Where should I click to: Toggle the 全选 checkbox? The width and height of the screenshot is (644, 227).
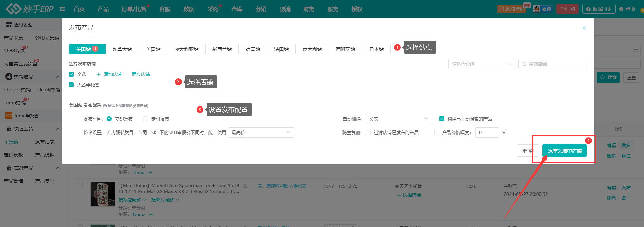coord(71,74)
